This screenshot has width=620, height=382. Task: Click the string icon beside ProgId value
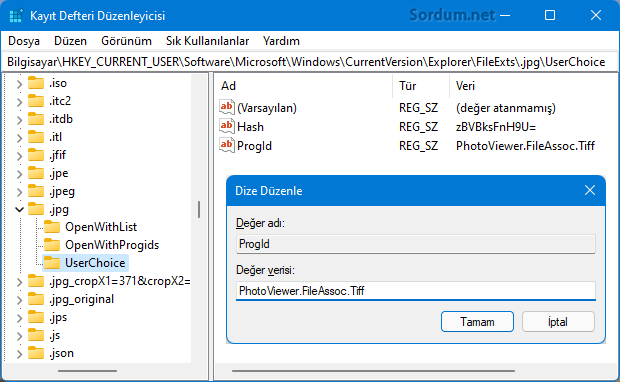tap(227, 145)
